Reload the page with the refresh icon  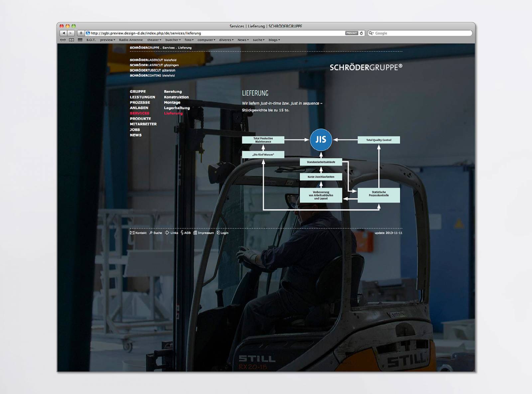361,33
